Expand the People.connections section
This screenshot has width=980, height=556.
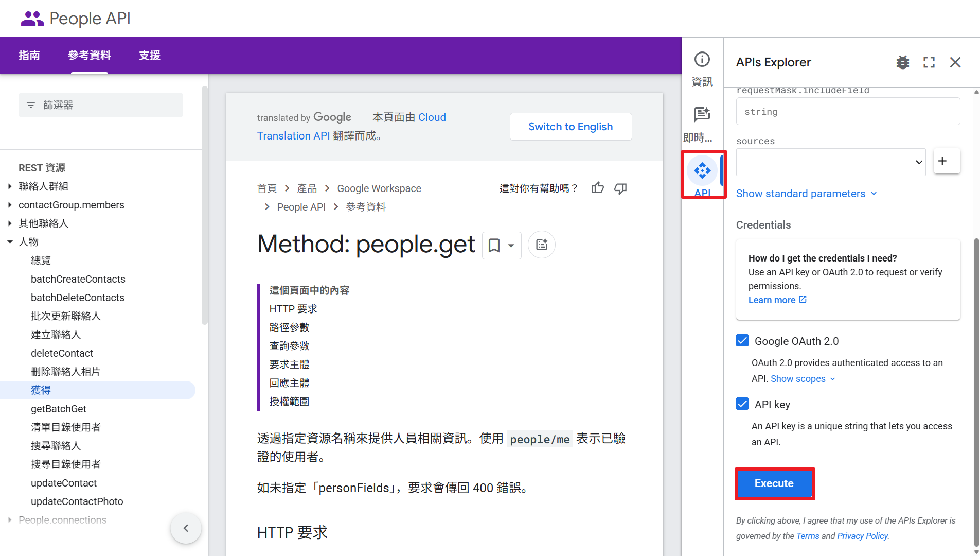click(x=10, y=520)
